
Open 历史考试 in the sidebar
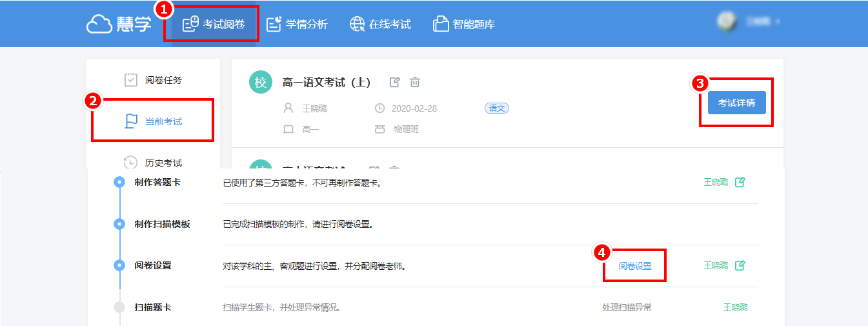click(154, 163)
